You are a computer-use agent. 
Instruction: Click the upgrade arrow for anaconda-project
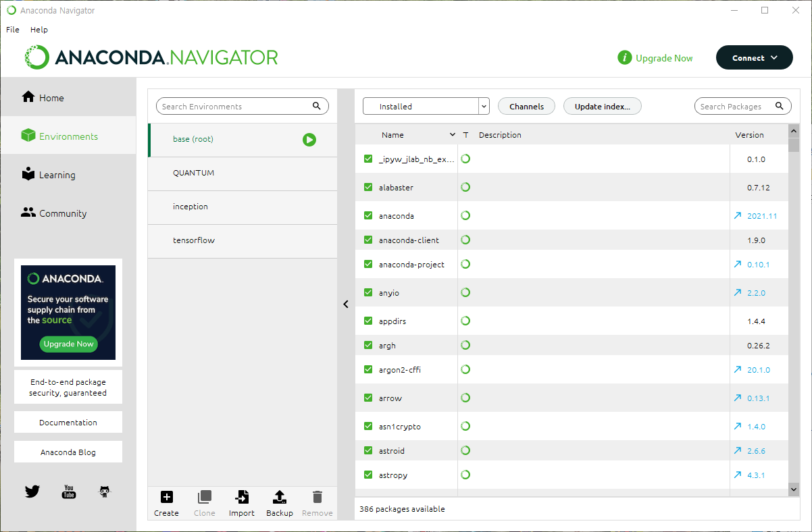[737, 264]
